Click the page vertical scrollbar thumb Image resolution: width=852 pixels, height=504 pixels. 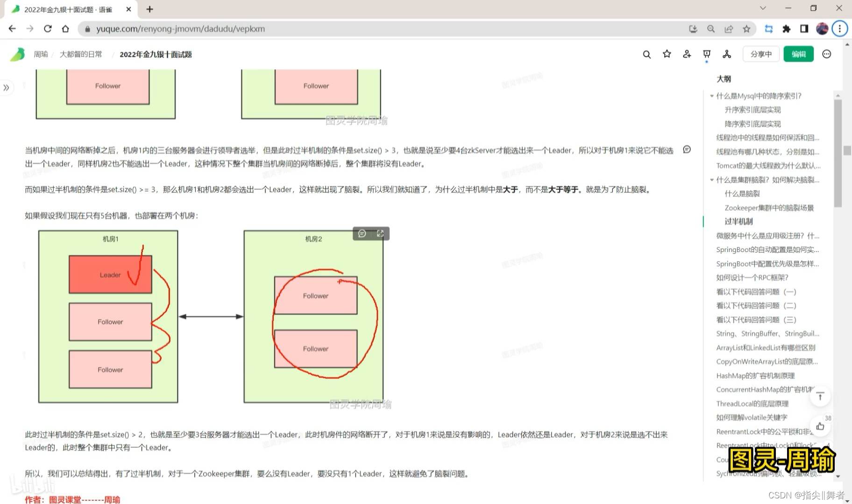point(847,150)
